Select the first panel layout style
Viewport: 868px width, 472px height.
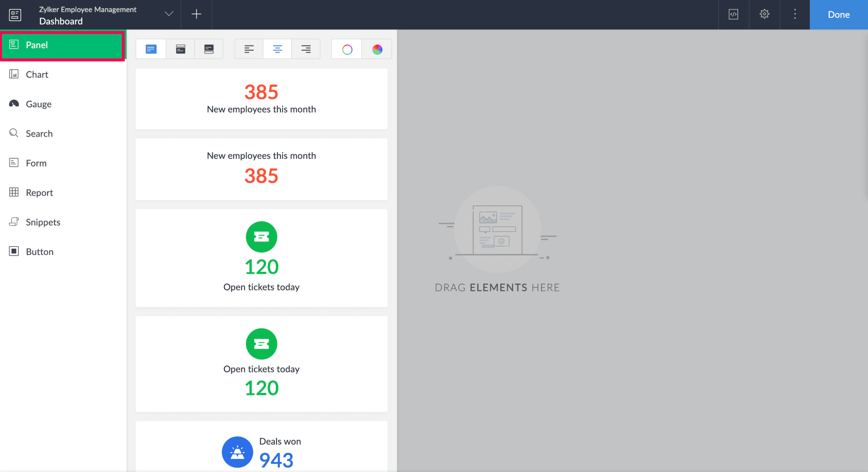click(151, 49)
